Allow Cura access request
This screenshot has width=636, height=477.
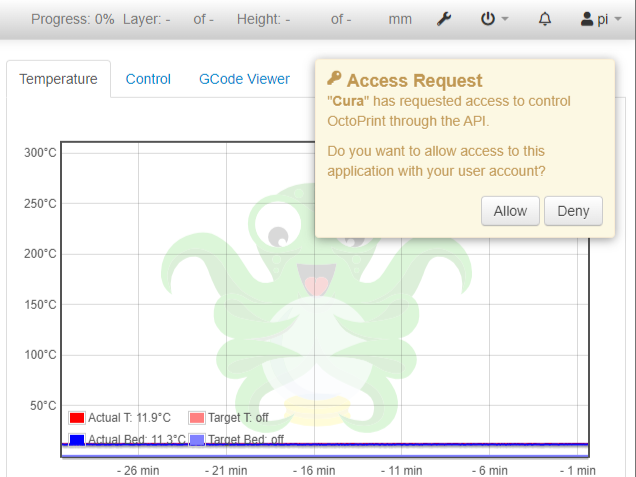pos(510,211)
